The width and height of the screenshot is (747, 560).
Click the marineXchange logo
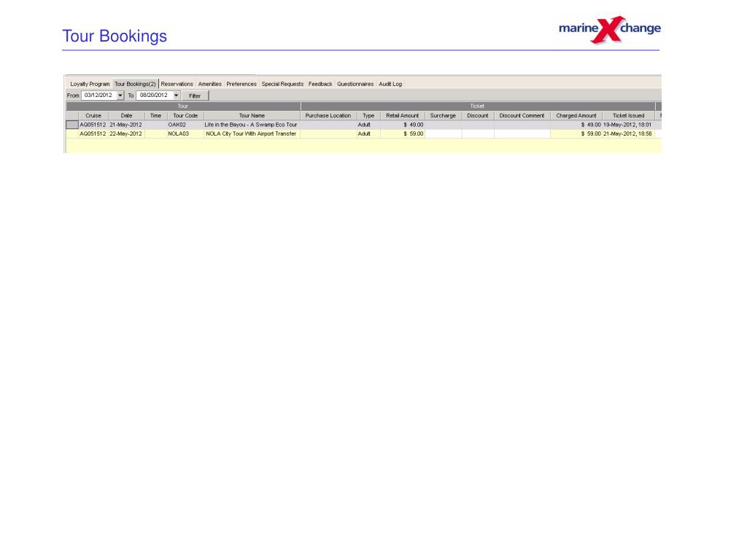coord(609,29)
